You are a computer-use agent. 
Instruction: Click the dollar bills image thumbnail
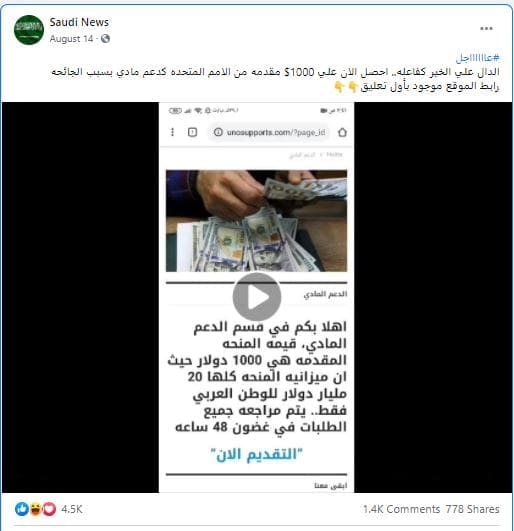point(256,221)
